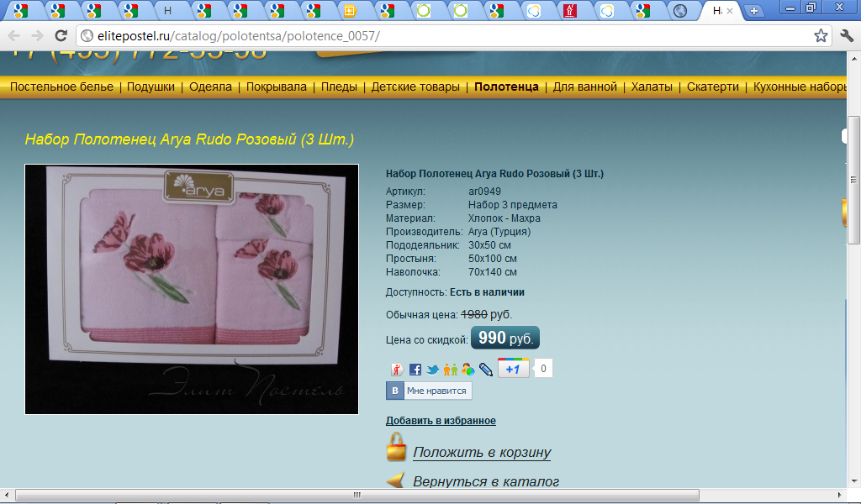Click Положить в корзину link

(x=482, y=452)
